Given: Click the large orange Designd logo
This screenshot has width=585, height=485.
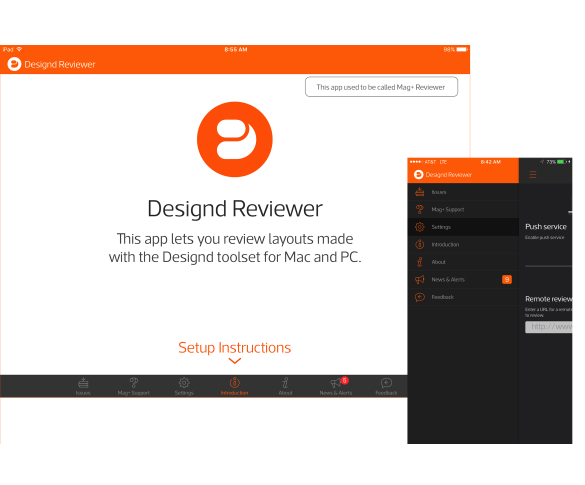Looking at the screenshot, I should (235, 139).
